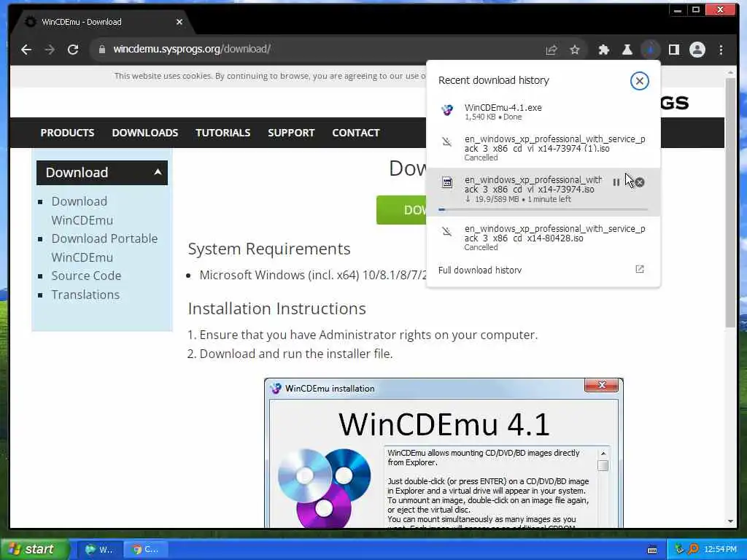The height and width of the screenshot is (560, 747).
Task: Select cancelled x14-73974 (1).iso entry
Action: (x=543, y=147)
